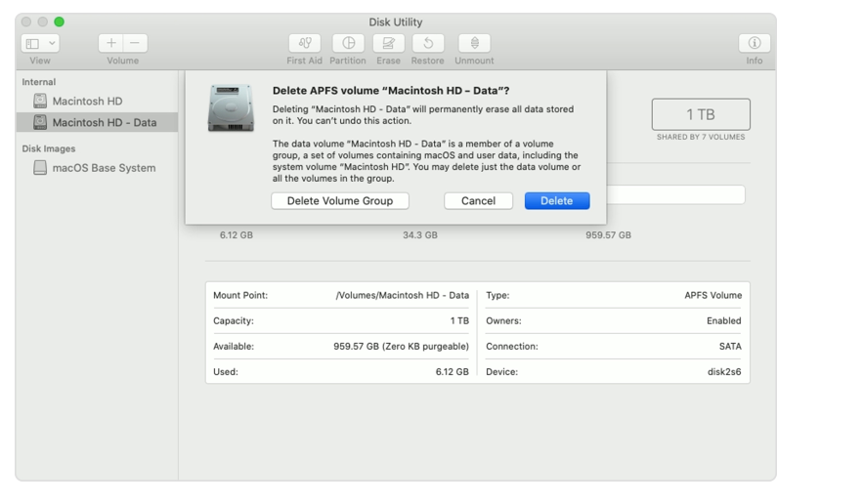Click the First Aid toolbar icon
This screenshot has width=863, height=504.
pyautogui.click(x=304, y=43)
